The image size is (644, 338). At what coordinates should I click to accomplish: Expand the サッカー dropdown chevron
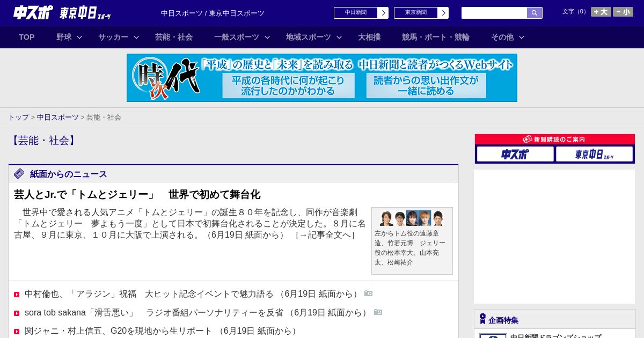pyautogui.click(x=136, y=37)
